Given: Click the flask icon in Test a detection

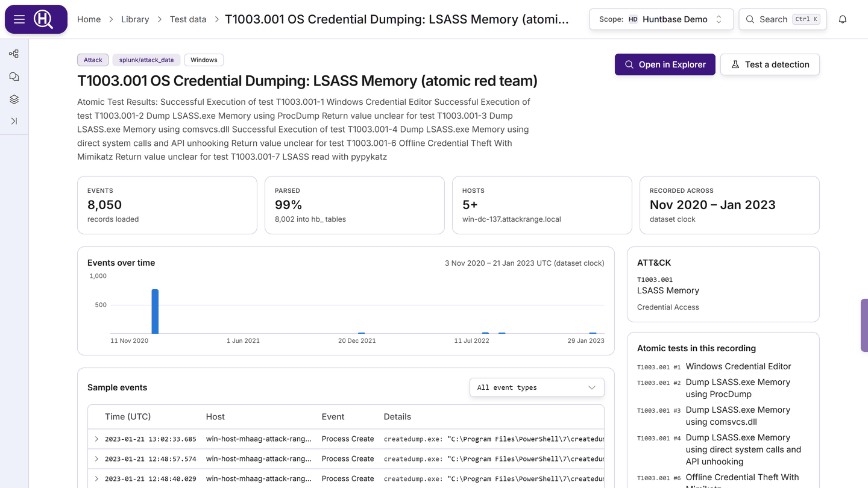Looking at the screenshot, I should click(735, 64).
